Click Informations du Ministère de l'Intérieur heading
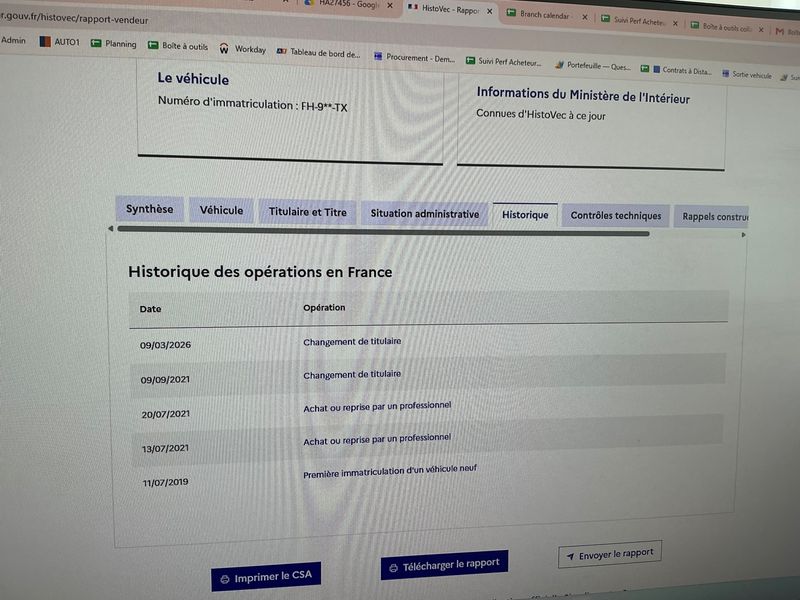Image resolution: width=800 pixels, height=600 pixels. click(x=583, y=95)
